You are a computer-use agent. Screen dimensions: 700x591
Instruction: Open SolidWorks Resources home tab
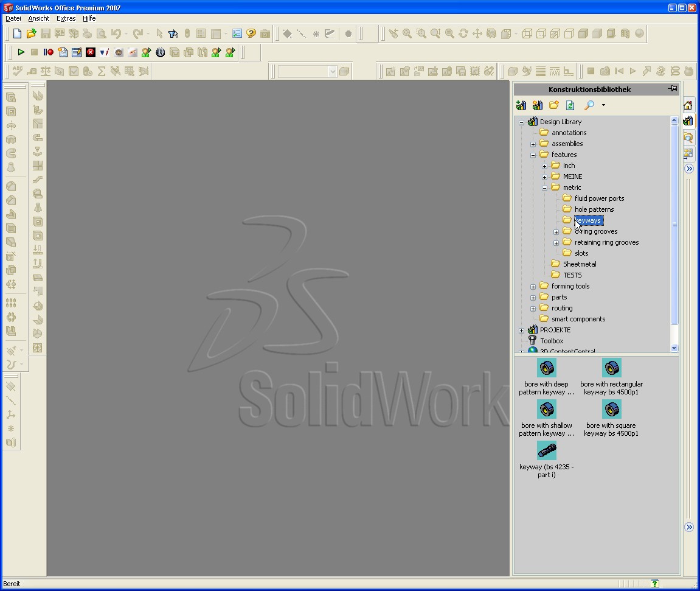coord(688,105)
